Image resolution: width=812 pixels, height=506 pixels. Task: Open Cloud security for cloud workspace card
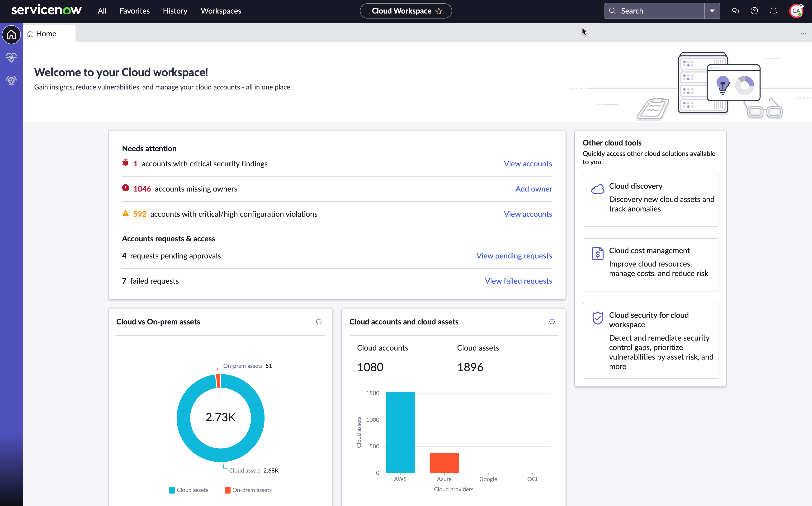[x=650, y=341]
